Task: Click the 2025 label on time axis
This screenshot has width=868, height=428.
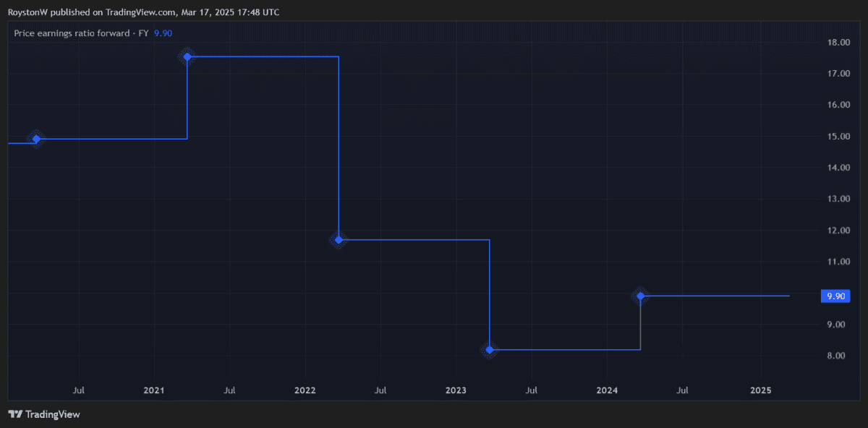Action: [x=761, y=390]
